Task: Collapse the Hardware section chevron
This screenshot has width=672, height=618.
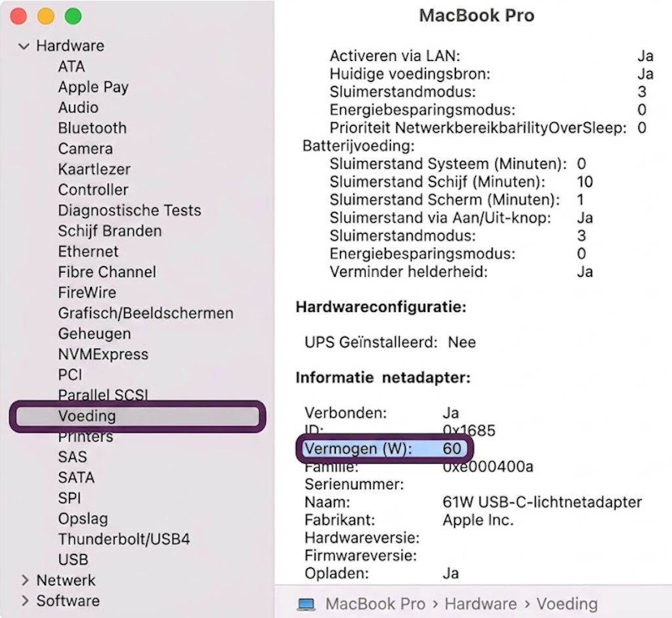Action: [24, 46]
